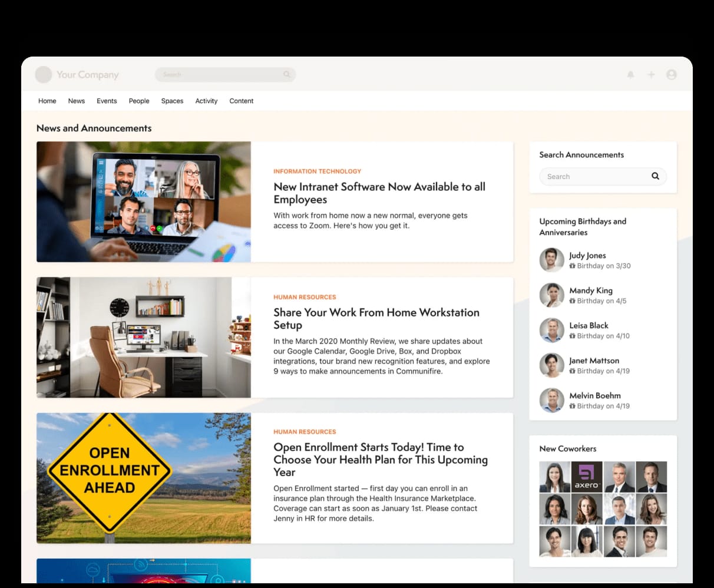Click the gift icon next to Birthday on 3/30
This screenshot has width=714, height=588.
(572, 266)
